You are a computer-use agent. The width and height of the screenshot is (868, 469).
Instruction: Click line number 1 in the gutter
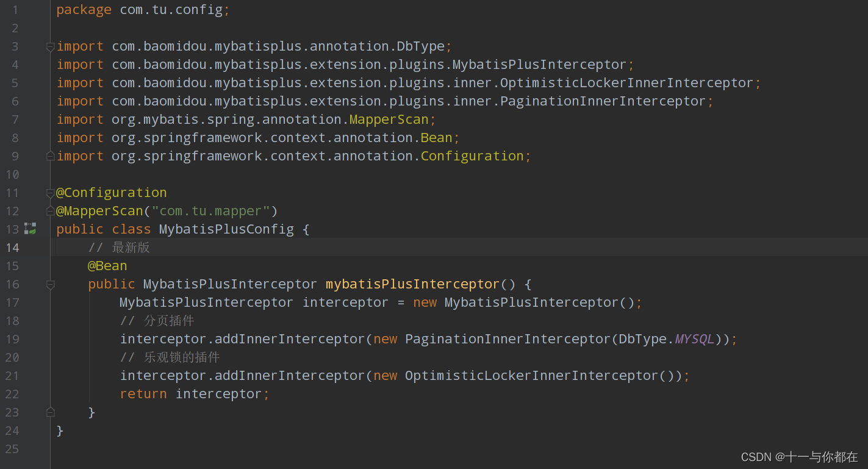pos(16,10)
